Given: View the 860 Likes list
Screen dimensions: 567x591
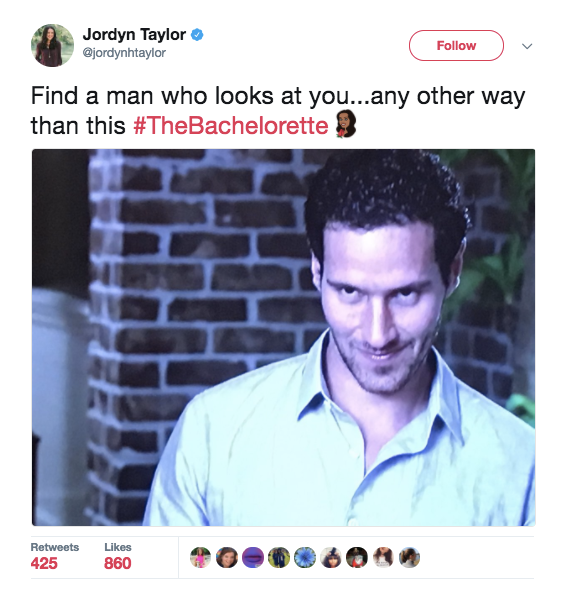Looking at the screenshot, I should click(x=118, y=557).
